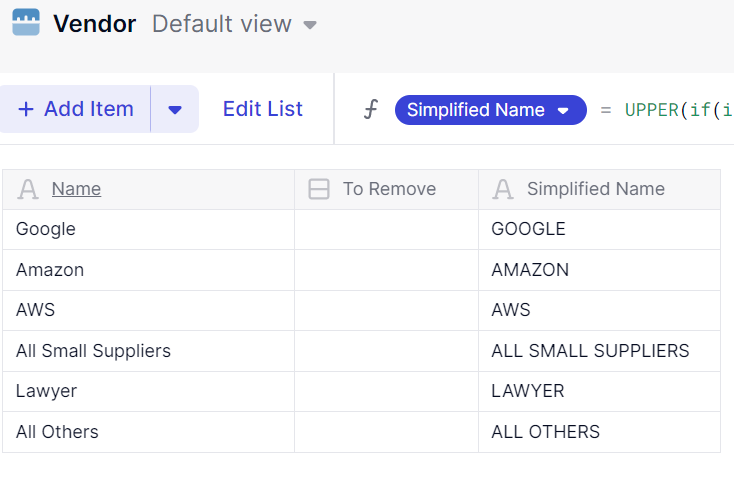Select the ALL SMALL SUPPLIERS cell

pyautogui.click(x=599, y=351)
